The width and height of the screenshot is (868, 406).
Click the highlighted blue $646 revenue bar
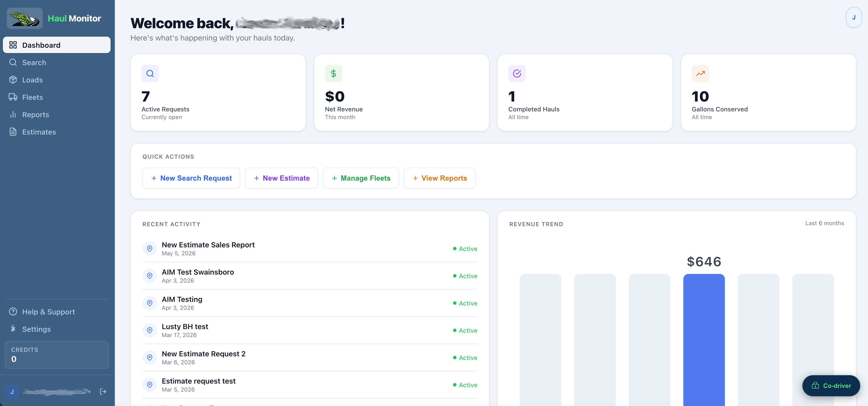pos(704,340)
